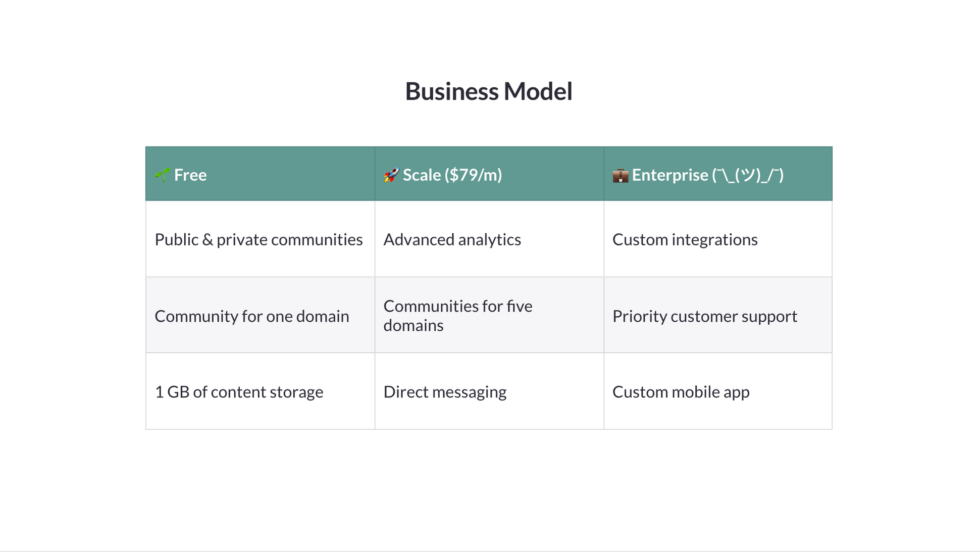The width and height of the screenshot is (980, 552).
Task: Click the word domains in Scale column
Action: (x=414, y=325)
